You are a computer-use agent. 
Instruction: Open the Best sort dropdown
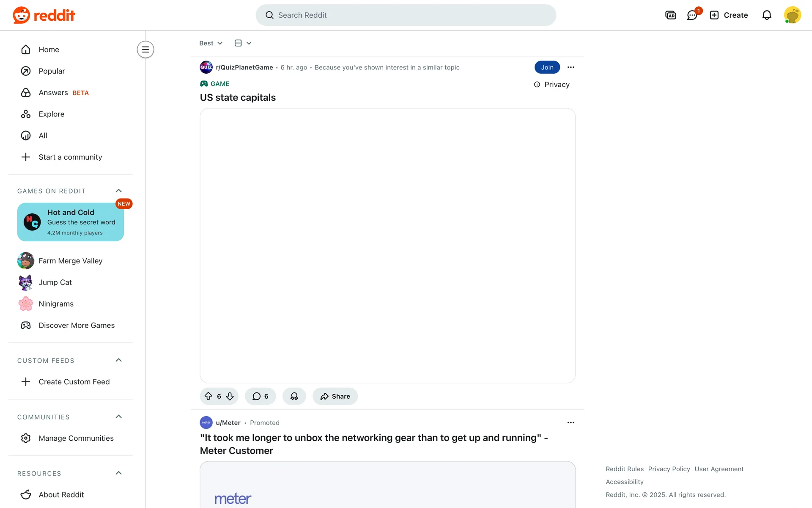click(x=211, y=43)
